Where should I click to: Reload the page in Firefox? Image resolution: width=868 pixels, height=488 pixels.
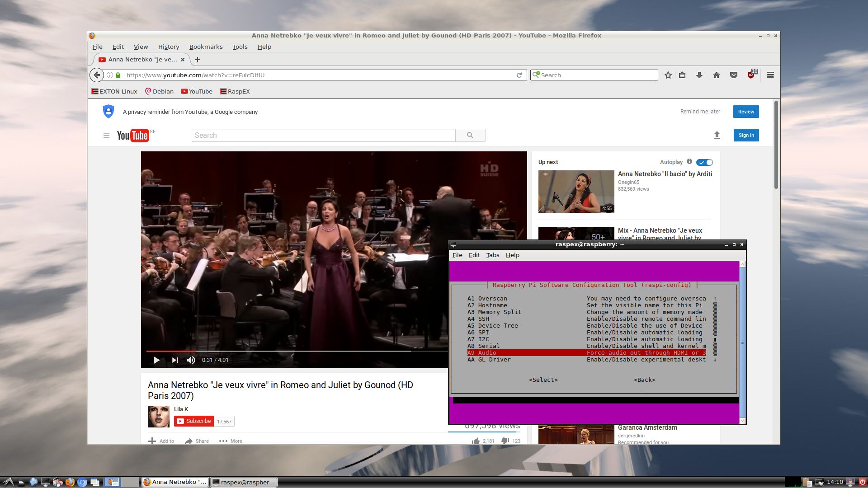coord(519,75)
